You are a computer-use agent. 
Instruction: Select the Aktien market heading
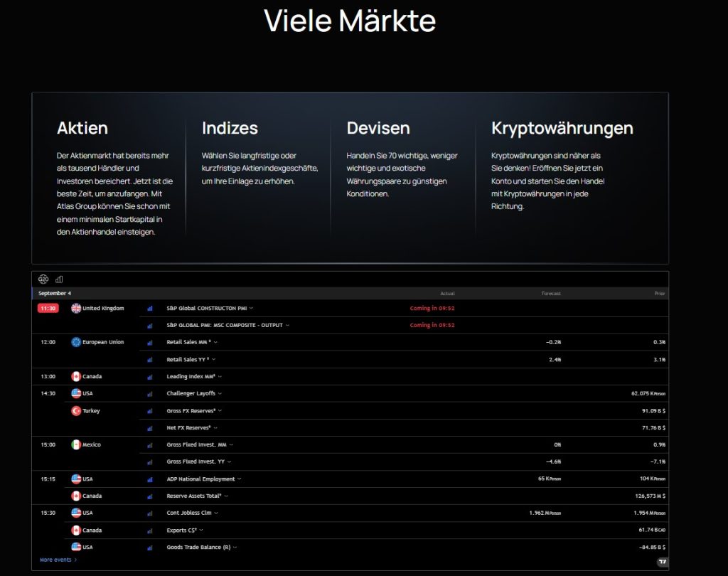(82, 129)
